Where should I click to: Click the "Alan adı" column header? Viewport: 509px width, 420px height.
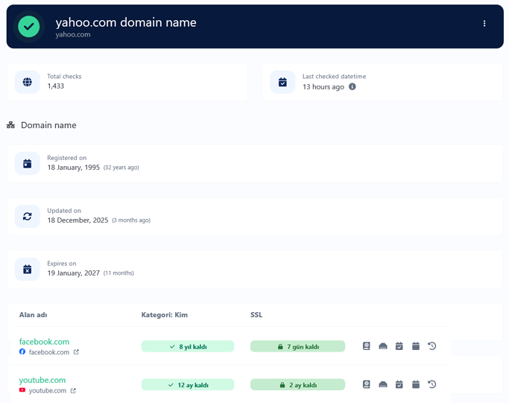click(x=33, y=315)
